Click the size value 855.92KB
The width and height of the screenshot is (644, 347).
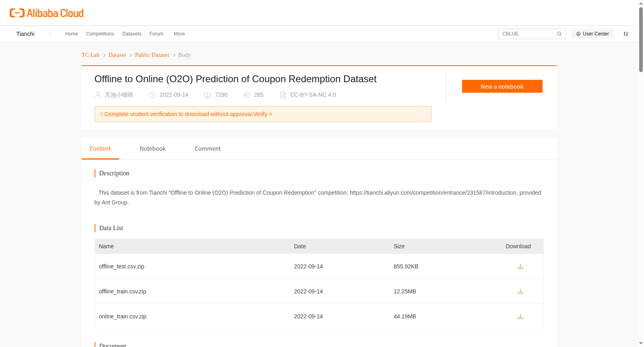406,266
